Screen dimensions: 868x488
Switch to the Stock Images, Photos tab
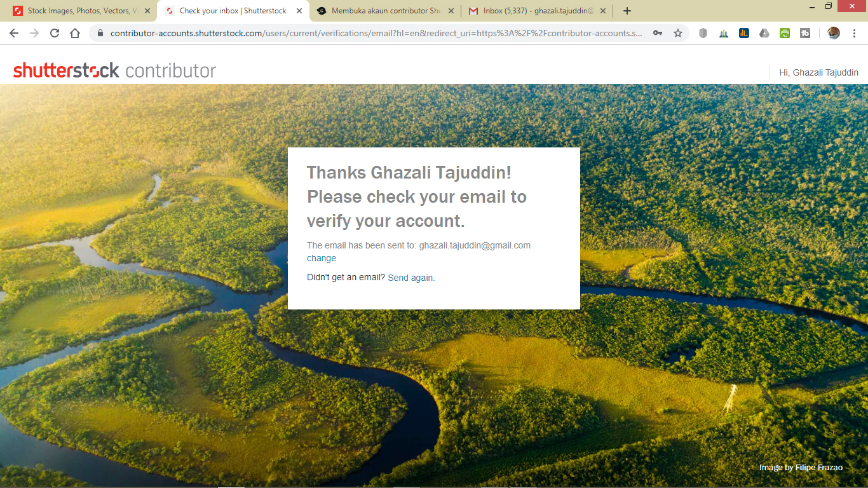point(81,11)
